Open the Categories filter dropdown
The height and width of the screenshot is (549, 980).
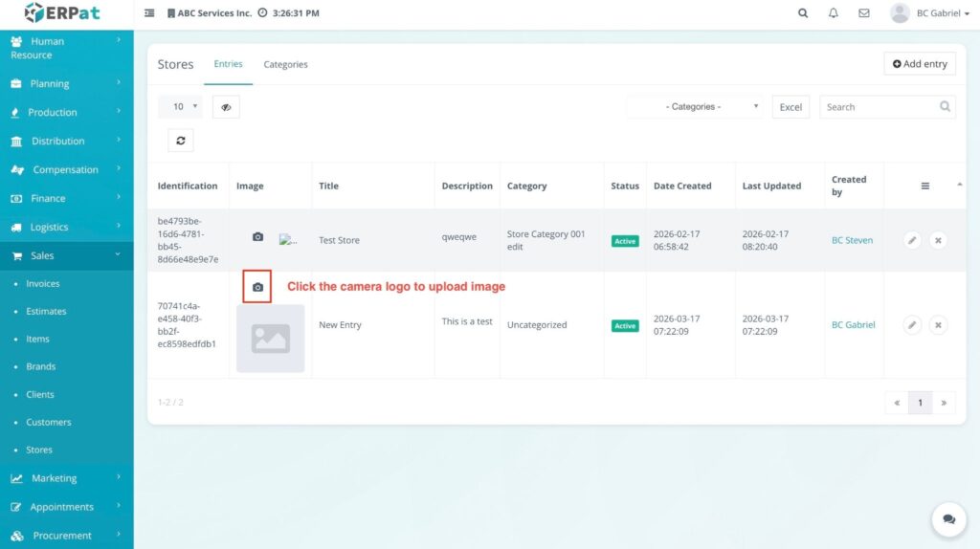pos(695,107)
